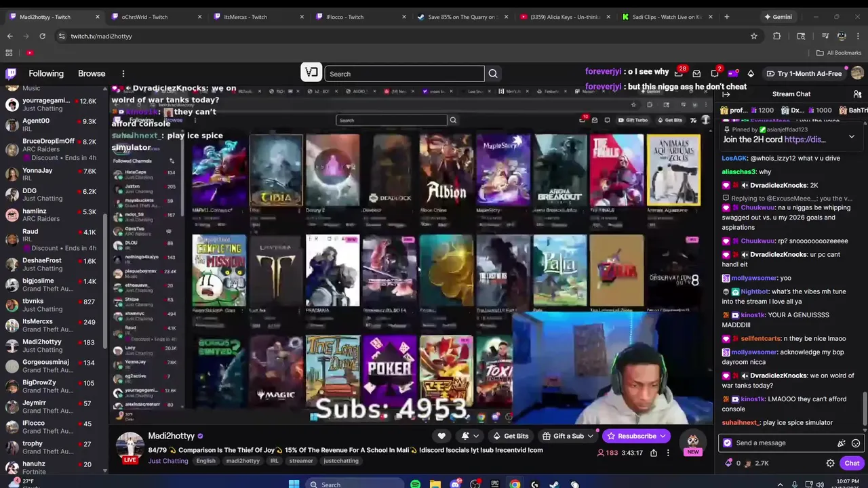The width and height of the screenshot is (868, 488).
Task: Expand the pinned message chevron
Action: 852,136
